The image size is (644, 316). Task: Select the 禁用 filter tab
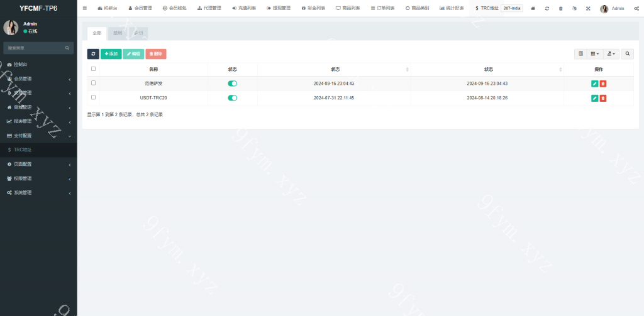click(x=118, y=34)
